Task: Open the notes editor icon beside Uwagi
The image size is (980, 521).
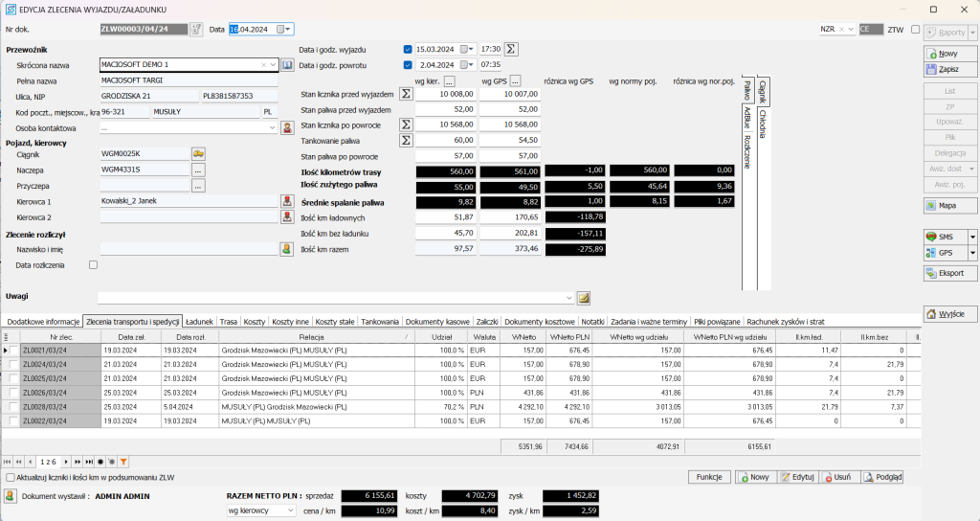Action: (584, 297)
